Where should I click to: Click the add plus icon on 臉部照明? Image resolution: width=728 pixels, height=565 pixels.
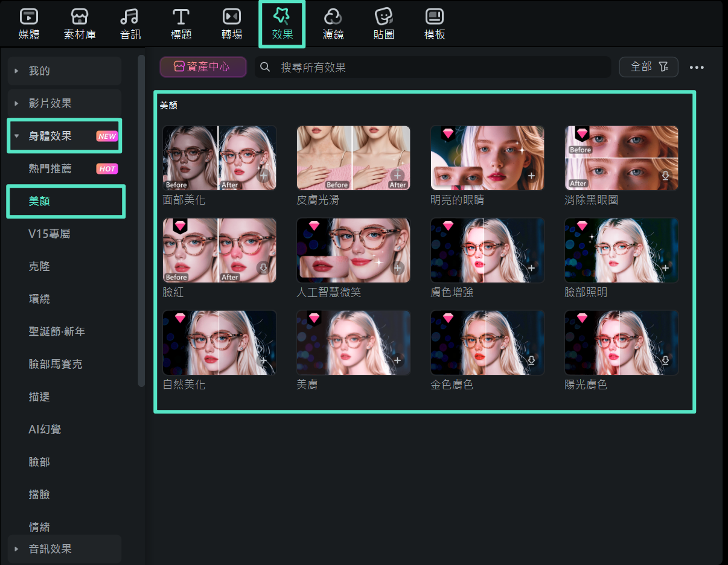point(665,268)
